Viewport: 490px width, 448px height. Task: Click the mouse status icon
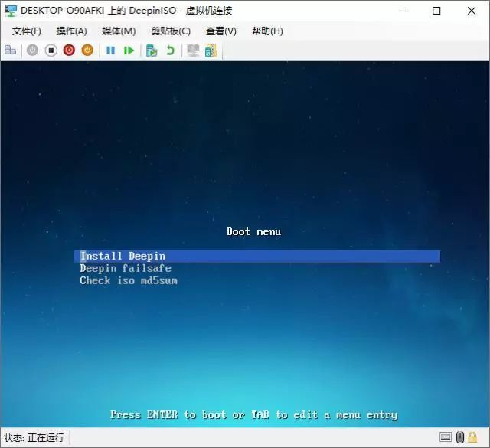coord(459,437)
